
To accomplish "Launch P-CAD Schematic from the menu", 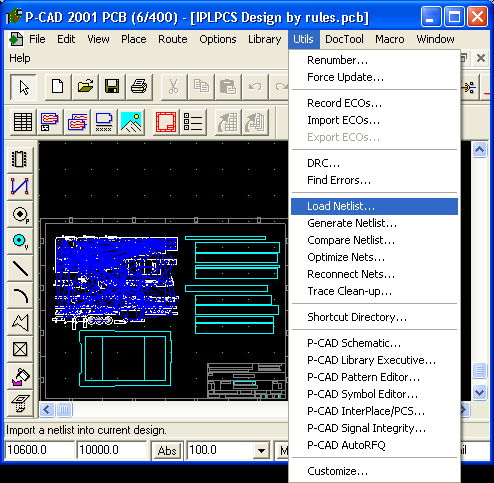I will tap(374, 343).
